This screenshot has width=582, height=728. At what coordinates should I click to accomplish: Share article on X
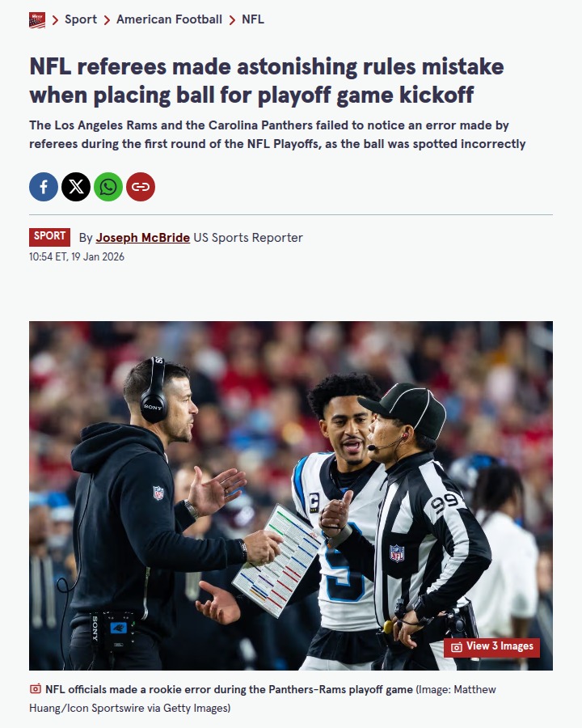[76, 187]
